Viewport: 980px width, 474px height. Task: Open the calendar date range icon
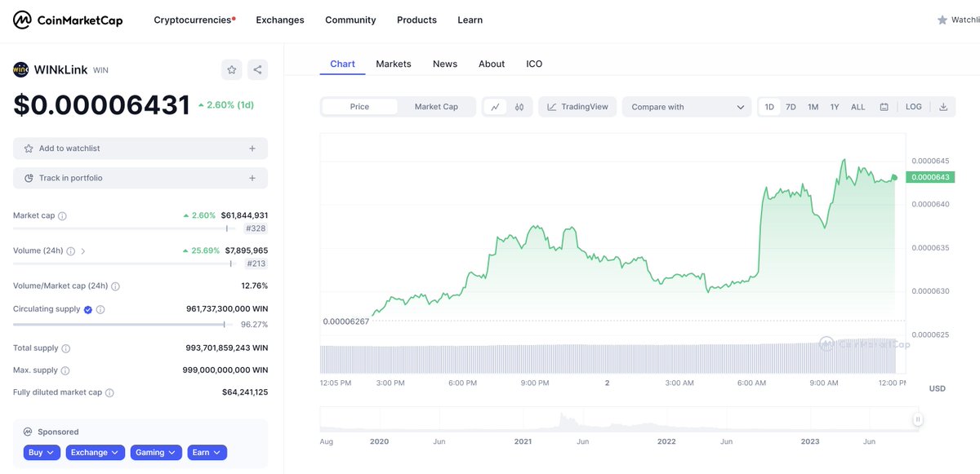point(884,107)
